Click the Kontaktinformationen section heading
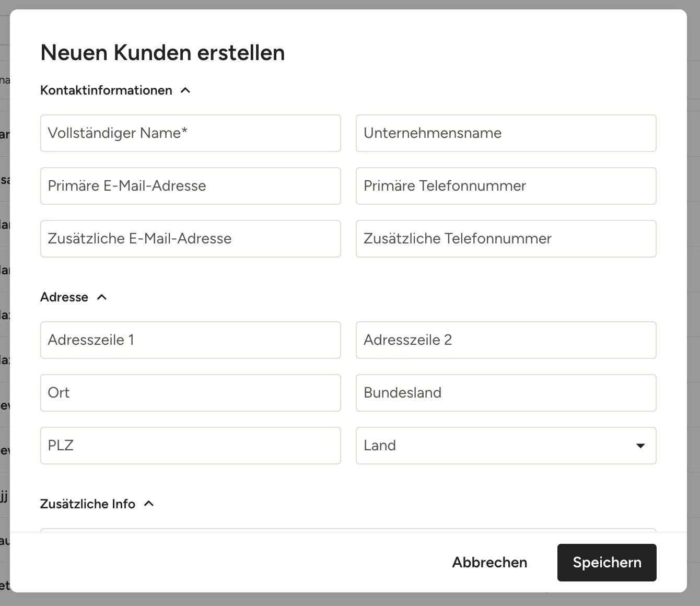 coord(106,90)
